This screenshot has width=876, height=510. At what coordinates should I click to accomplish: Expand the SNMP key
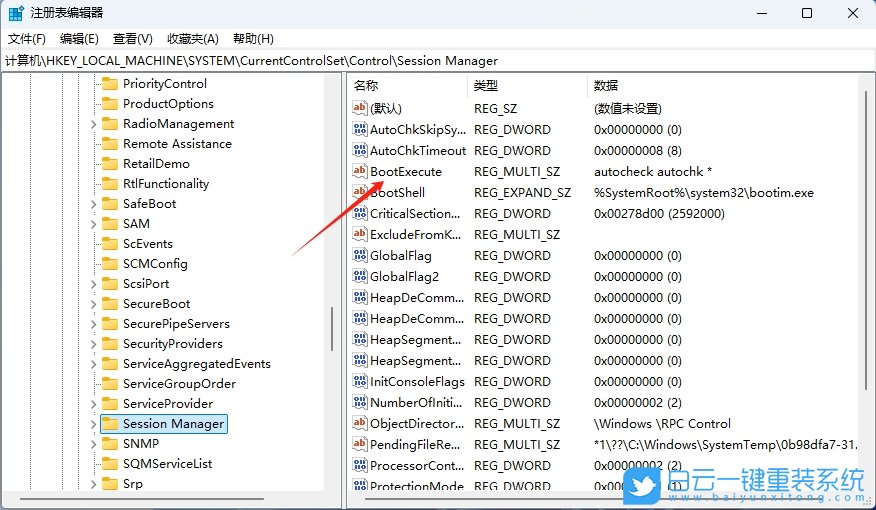[x=93, y=444]
